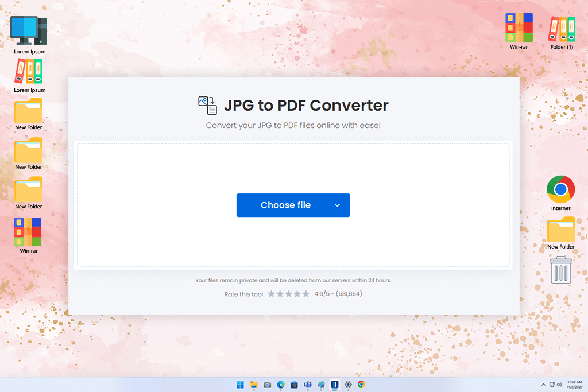Viewport: 588px width, 392px height.
Task: Rate the tool five stars
Action: click(305, 294)
